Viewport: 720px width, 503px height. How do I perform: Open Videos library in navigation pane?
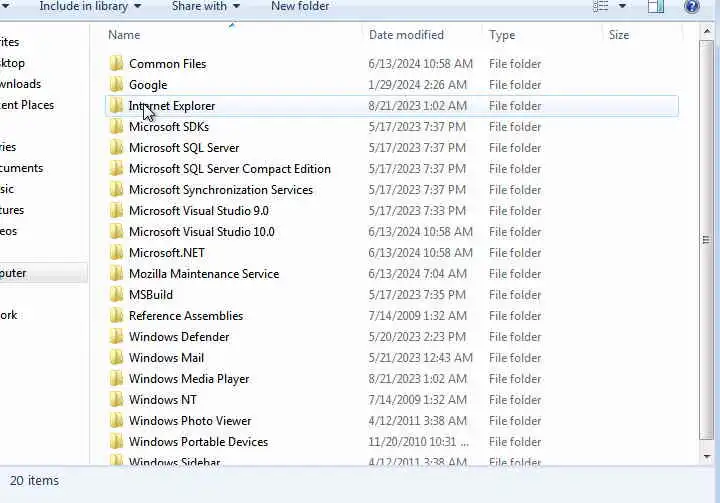[8, 231]
